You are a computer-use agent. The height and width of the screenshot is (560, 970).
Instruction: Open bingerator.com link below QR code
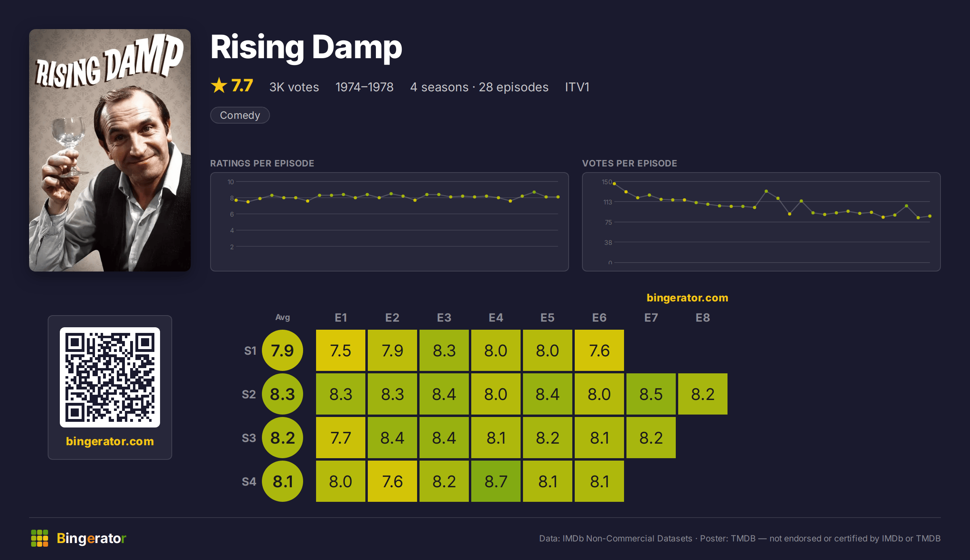pos(110,441)
